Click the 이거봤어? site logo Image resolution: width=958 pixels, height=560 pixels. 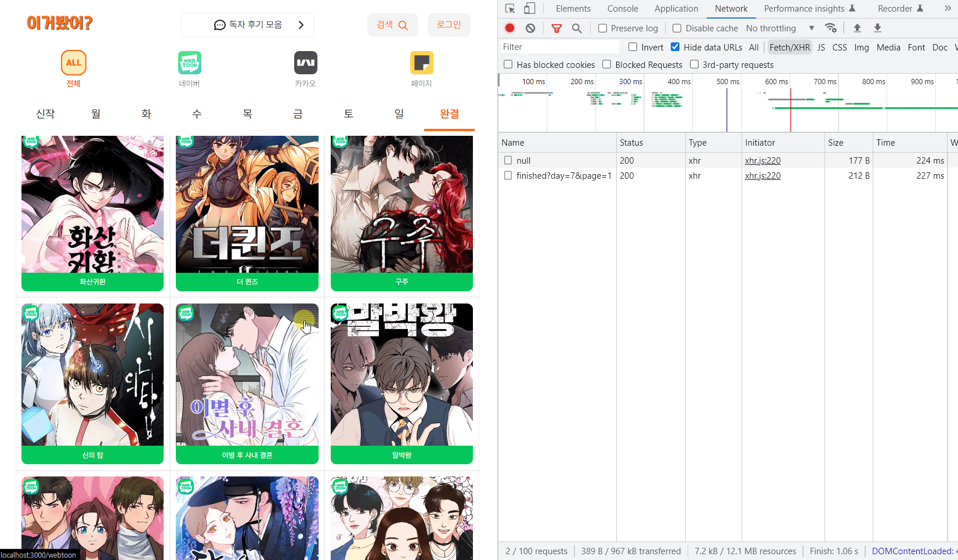point(60,23)
